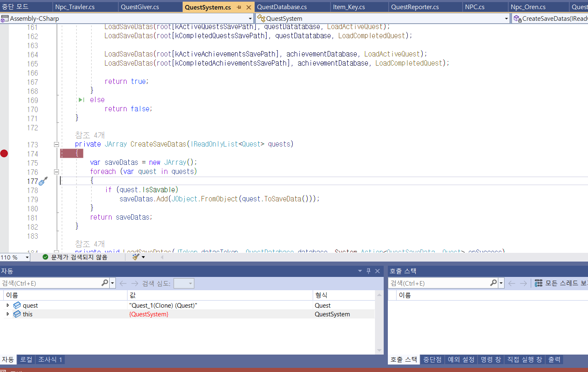The height and width of the screenshot is (372, 588).
Task: Collapse the foreach block at line 176
Action: tap(56, 172)
